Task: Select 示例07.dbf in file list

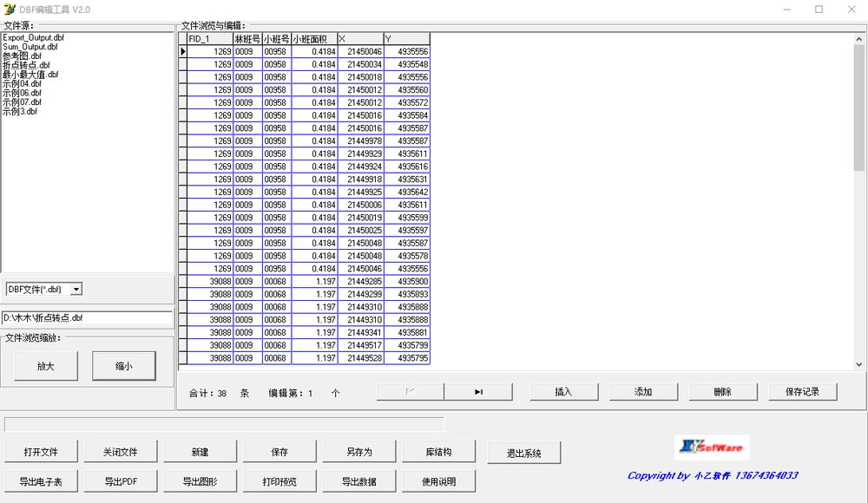Action: (x=23, y=101)
